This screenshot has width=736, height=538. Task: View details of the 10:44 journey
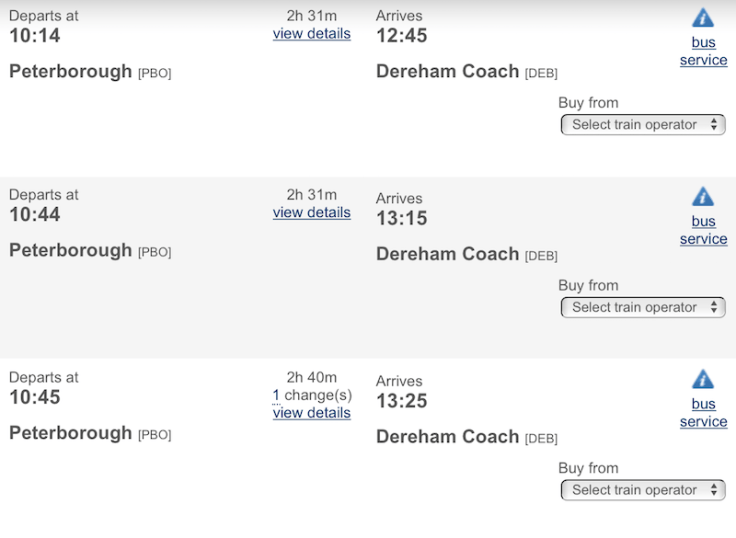coord(311,213)
